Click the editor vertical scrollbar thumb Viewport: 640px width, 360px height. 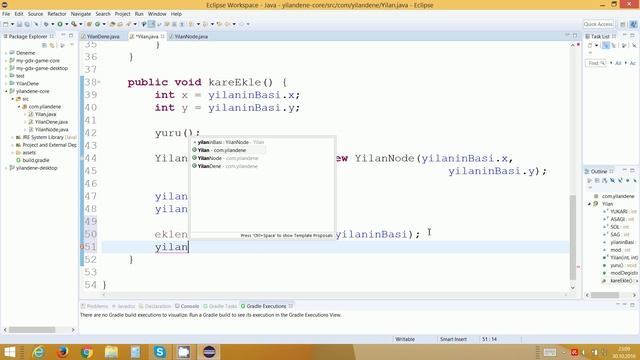(x=573, y=238)
